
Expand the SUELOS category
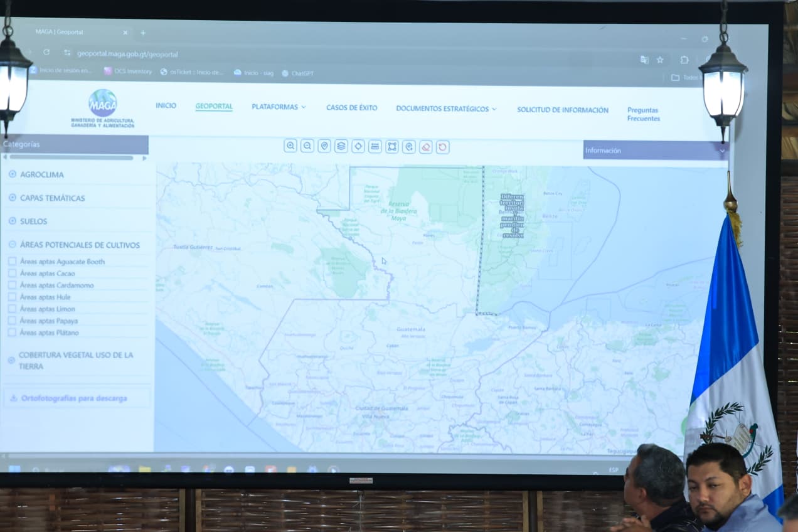pos(33,221)
